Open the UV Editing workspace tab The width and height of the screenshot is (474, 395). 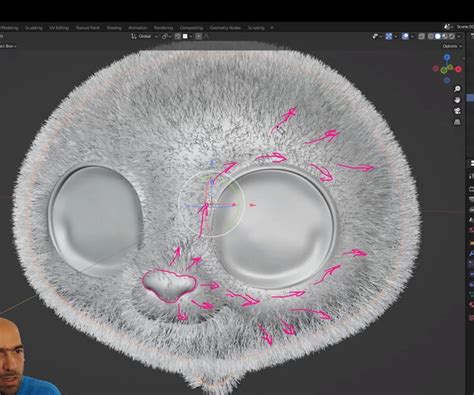tap(59, 28)
